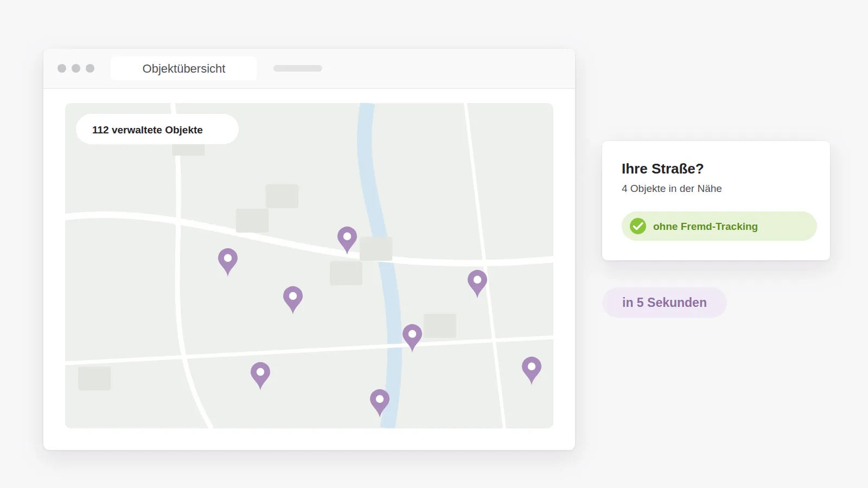Click the '112 verwaltete Objekte' pill
Screen dimensions: 868x488
[x=157, y=129]
